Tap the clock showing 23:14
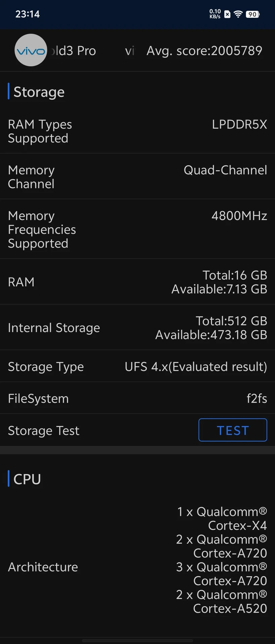The width and height of the screenshot is (275, 644). [28, 14]
